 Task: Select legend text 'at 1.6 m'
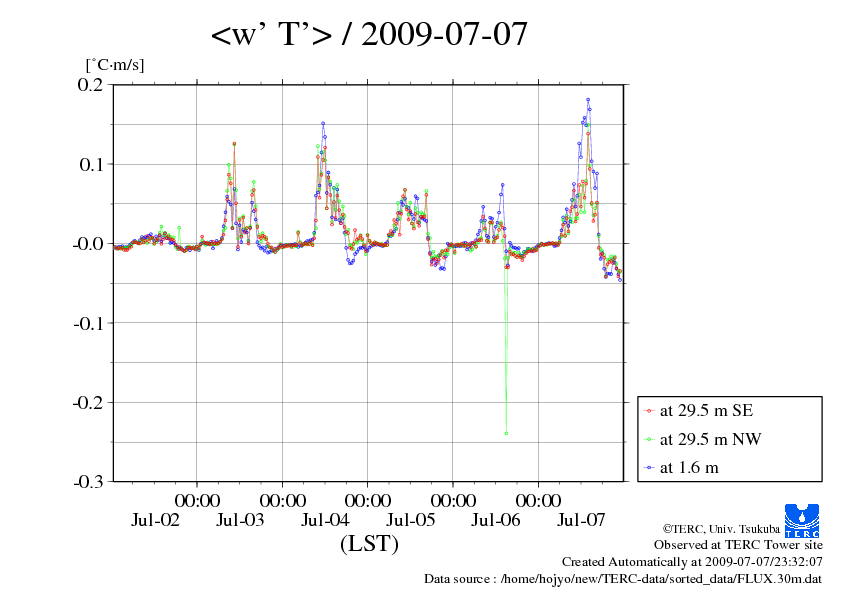[689, 468]
